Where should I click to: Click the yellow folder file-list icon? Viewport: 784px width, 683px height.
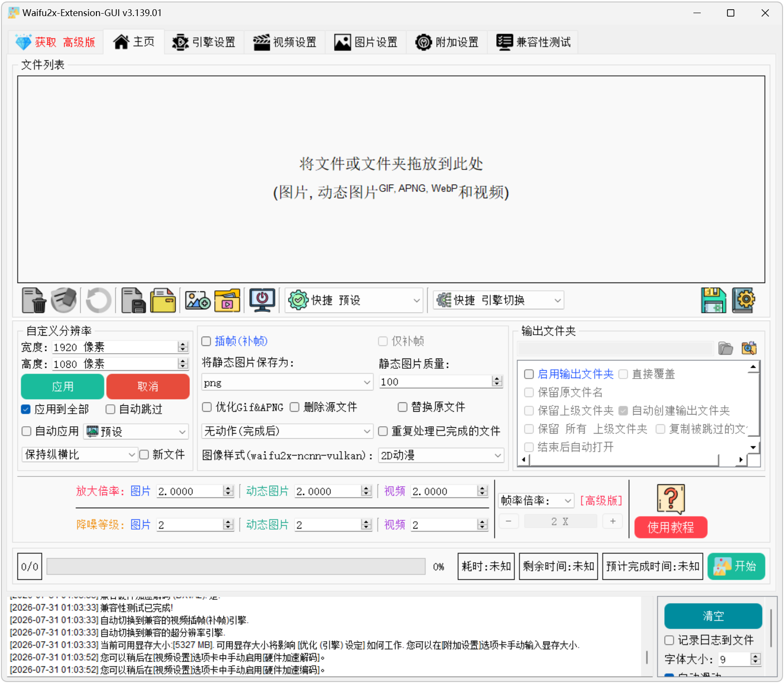[163, 300]
